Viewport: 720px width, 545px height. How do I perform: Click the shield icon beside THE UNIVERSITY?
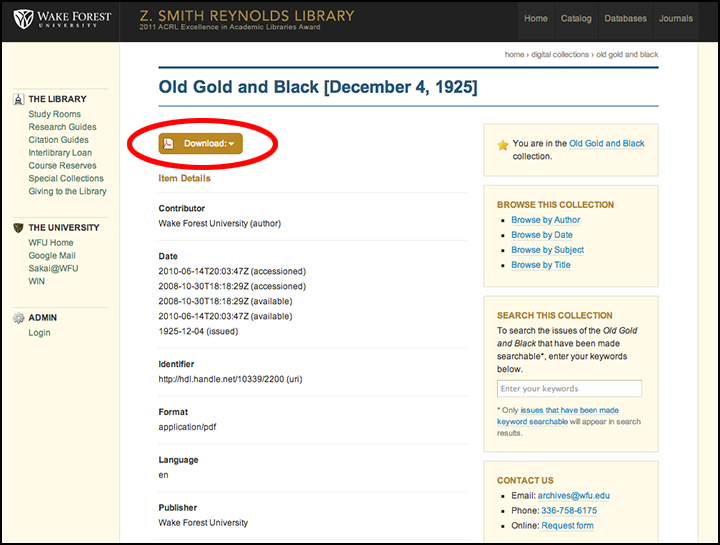click(x=18, y=228)
